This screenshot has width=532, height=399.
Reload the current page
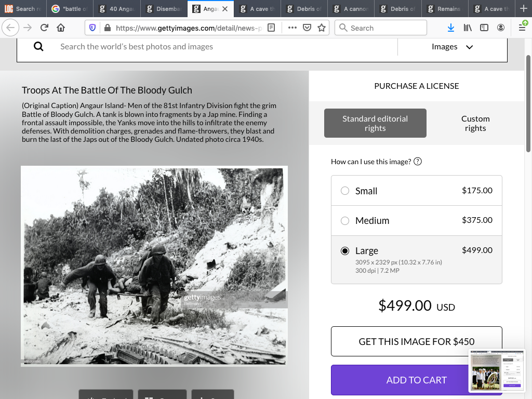pos(44,28)
